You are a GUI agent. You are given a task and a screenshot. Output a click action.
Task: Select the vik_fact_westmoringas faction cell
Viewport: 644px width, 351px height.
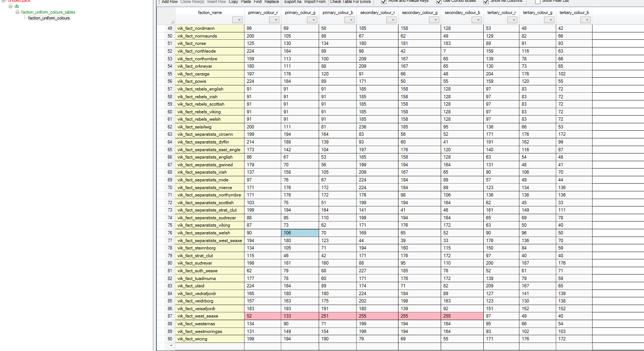[x=210, y=331]
